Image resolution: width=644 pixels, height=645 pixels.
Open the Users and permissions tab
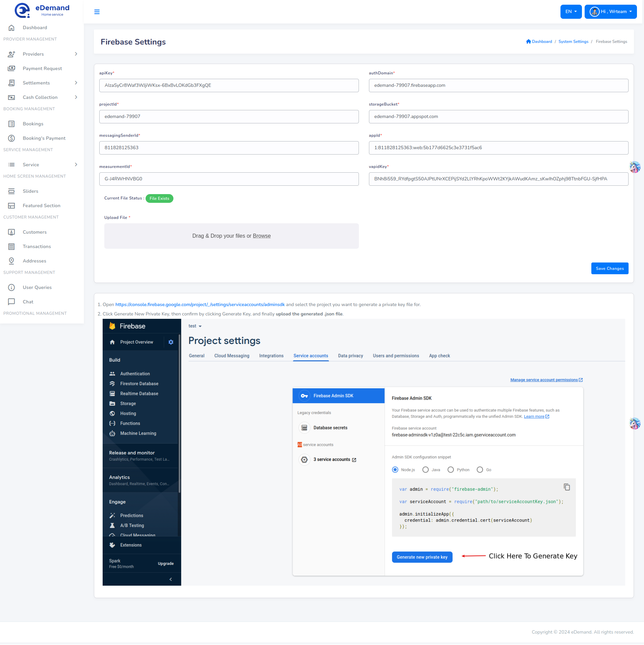point(396,356)
